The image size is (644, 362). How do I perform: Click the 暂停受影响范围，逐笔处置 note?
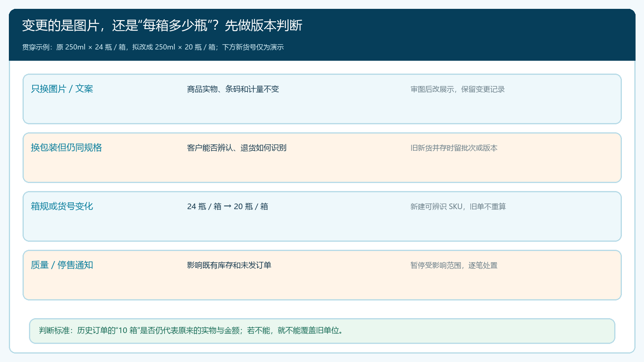pyautogui.click(x=454, y=265)
